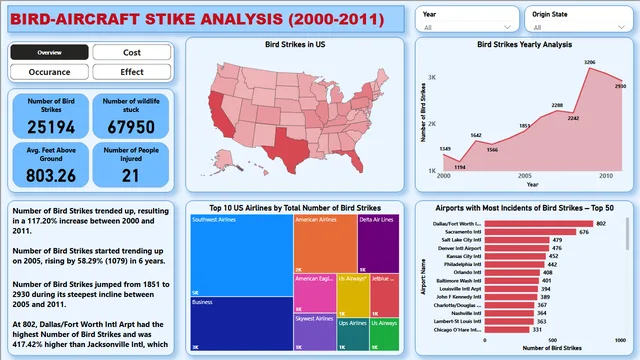
Task: Click the Orlando Intl bar
Action: (x=512, y=272)
